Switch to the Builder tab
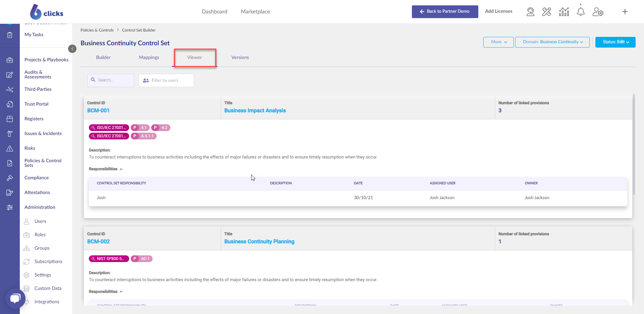The image size is (644, 314). 103,58
